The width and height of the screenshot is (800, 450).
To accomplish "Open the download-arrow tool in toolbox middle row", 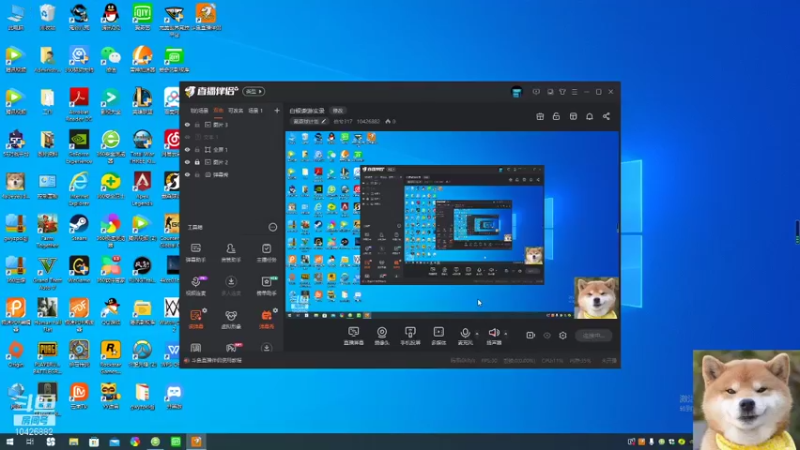I will [231, 286].
